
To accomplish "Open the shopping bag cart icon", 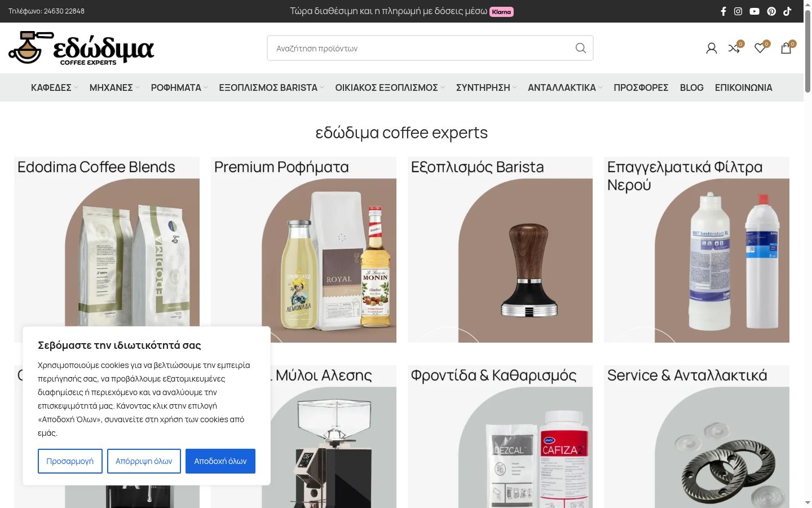I will pos(786,49).
